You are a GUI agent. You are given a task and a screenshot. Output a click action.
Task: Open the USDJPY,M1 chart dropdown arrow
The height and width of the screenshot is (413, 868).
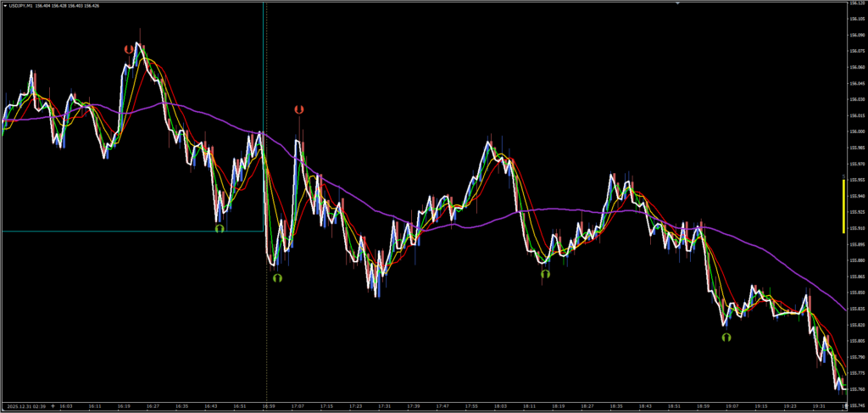point(3,5)
